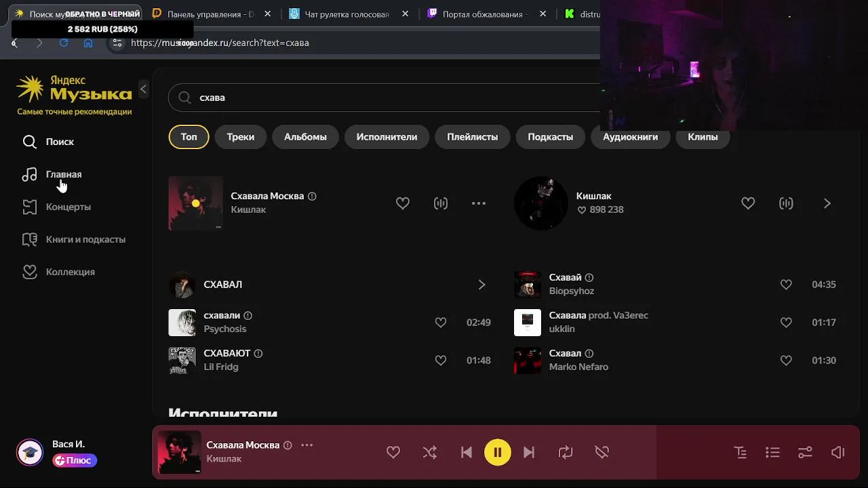This screenshot has width=868, height=488.
Task: Like the track СХАВАЮТ by Lil Fridg
Action: [x=441, y=361]
